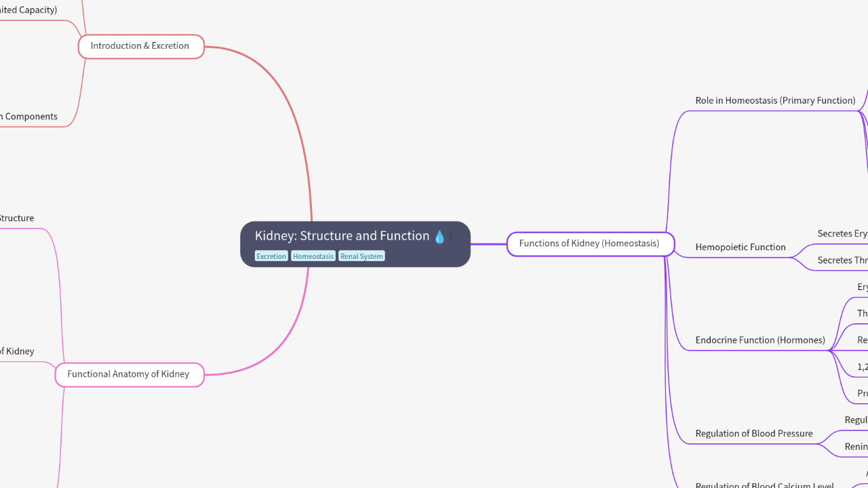The height and width of the screenshot is (488, 868).
Task: Click the Renal System tag
Action: pyautogui.click(x=361, y=256)
